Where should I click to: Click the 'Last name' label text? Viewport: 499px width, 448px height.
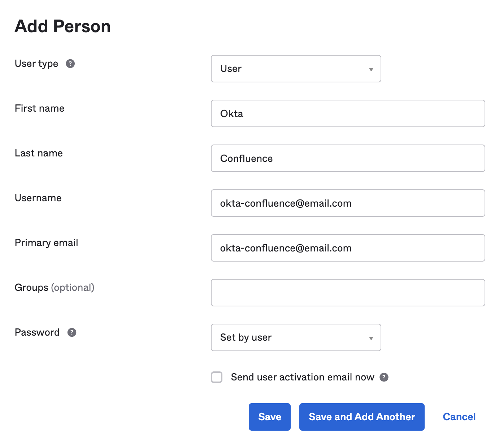click(x=39, y=153)
